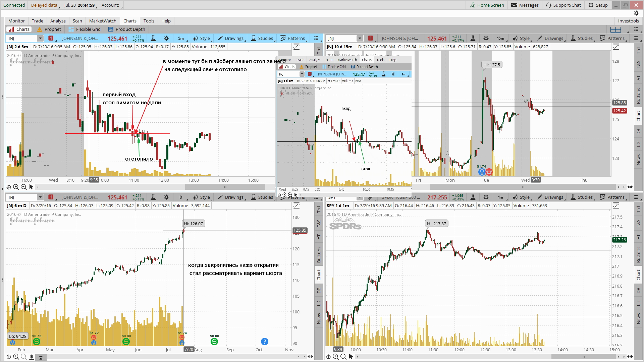Click the share icon next to 5m
Viewport: 644px width, 362px height.
pos(195,38)
